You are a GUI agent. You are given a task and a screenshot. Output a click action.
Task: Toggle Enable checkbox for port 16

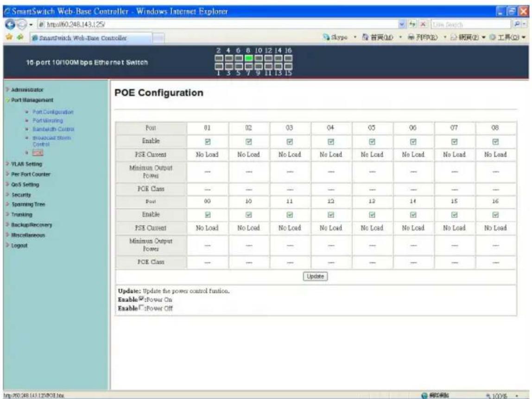[x=495, y=215]
